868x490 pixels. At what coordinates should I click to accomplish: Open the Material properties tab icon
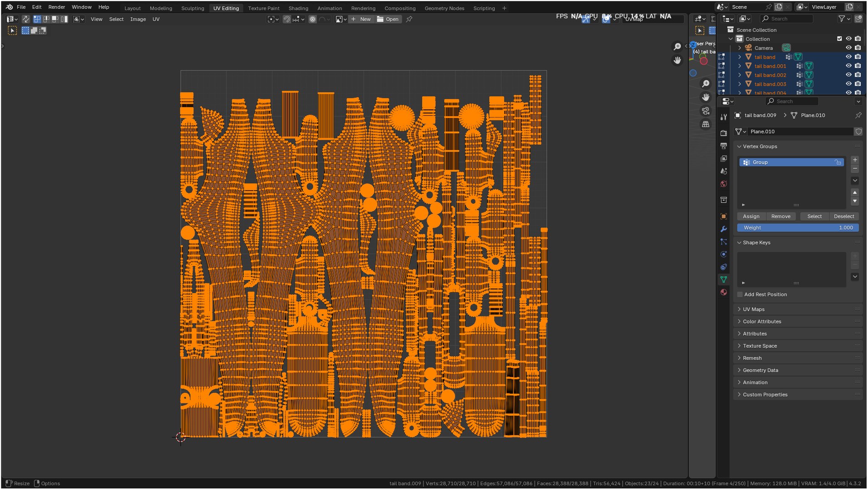click(x=723, y=292)
